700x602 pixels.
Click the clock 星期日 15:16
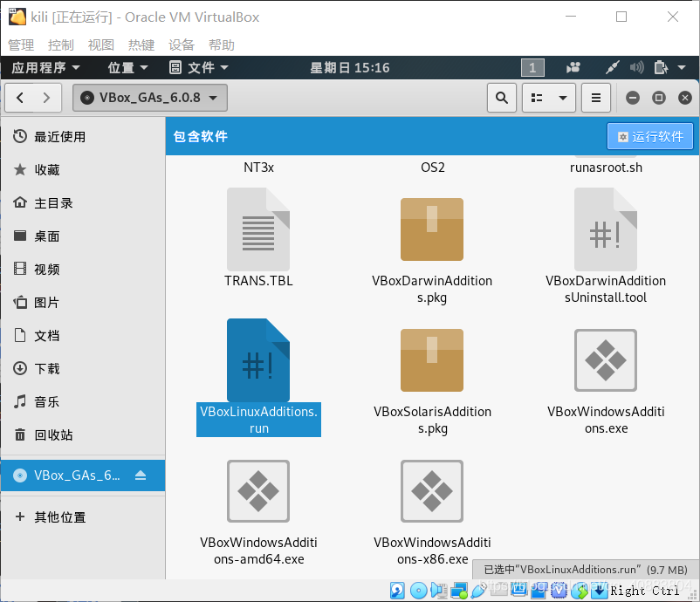(x=349, y=68)
